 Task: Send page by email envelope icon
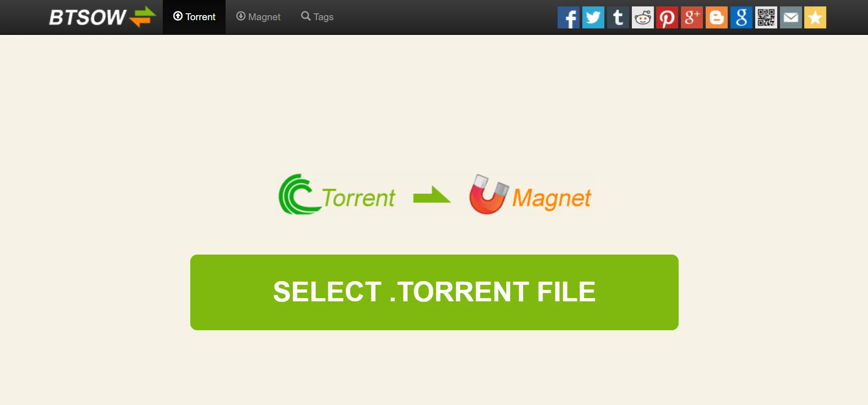point(791,17)
